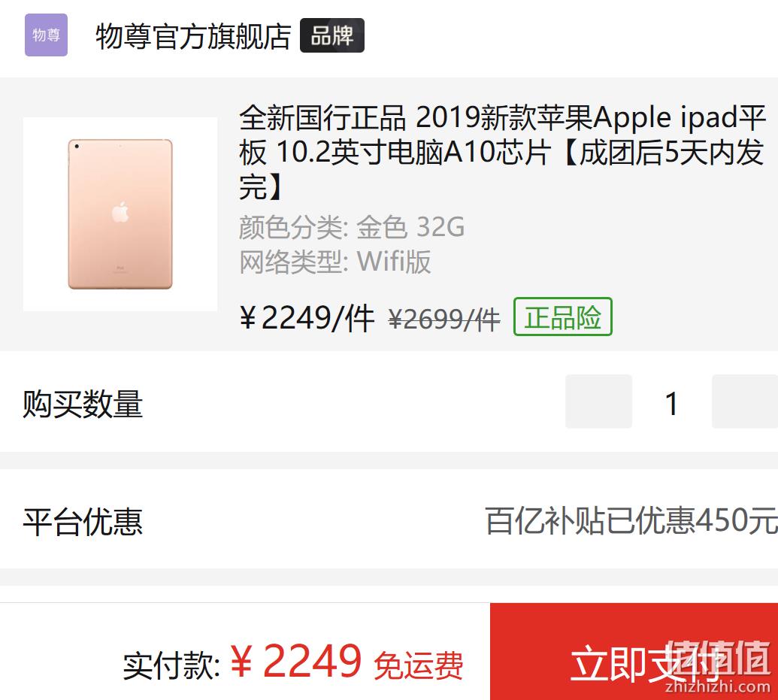This screenshot has width=778, height=700.
Task: Tap the ¥2249/件 group price
Action: click(x=307, y=318)
